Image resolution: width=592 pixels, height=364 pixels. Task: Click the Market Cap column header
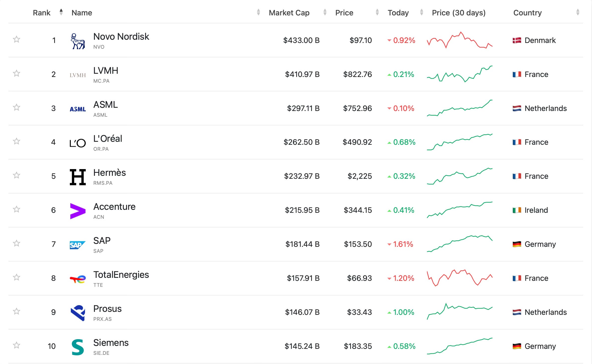coord(289,13)
